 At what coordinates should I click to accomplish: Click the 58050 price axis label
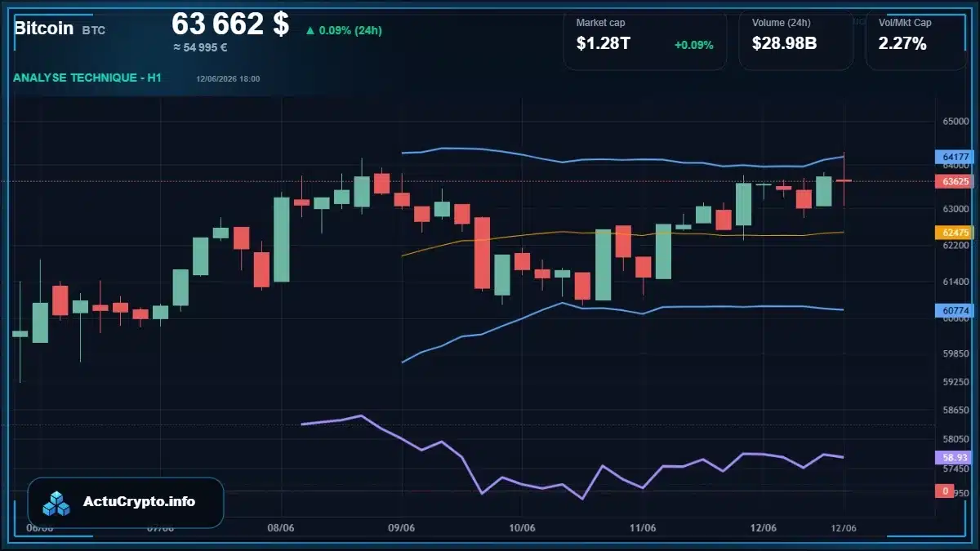coord(955,438)
